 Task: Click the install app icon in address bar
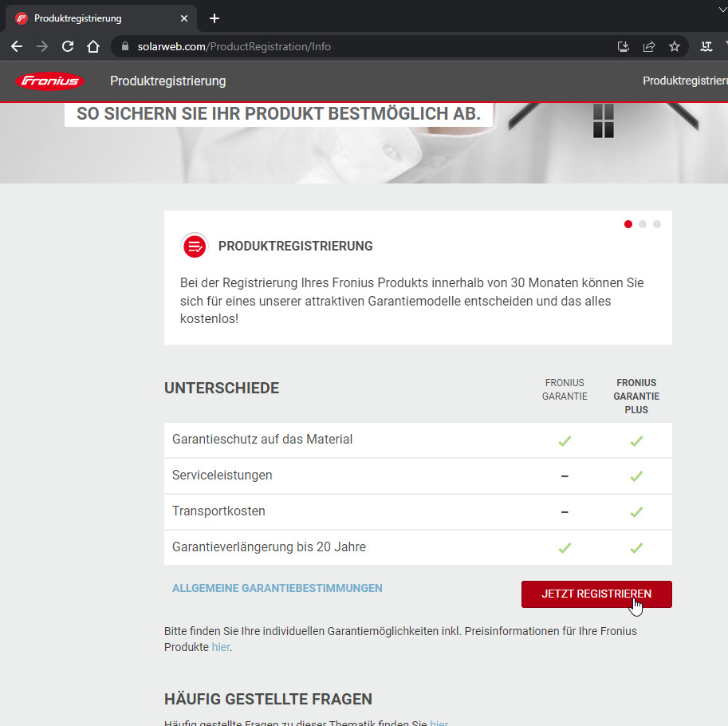[624, 46]
